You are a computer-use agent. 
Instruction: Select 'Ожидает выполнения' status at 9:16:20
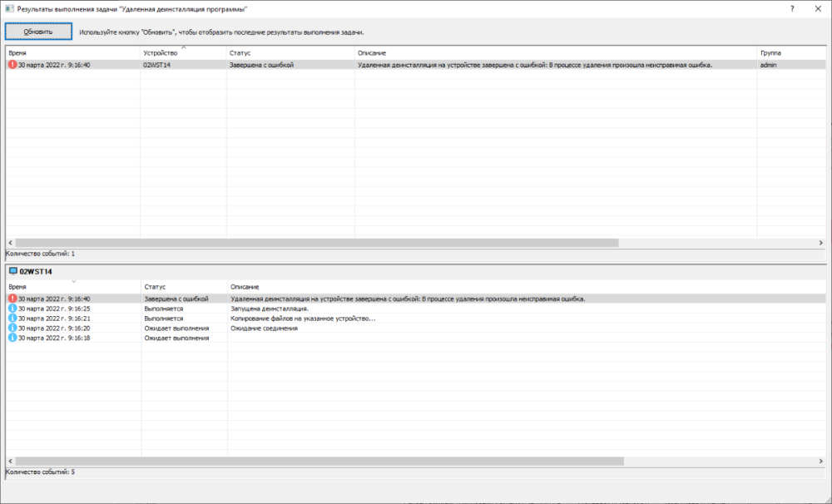(176, 328)
